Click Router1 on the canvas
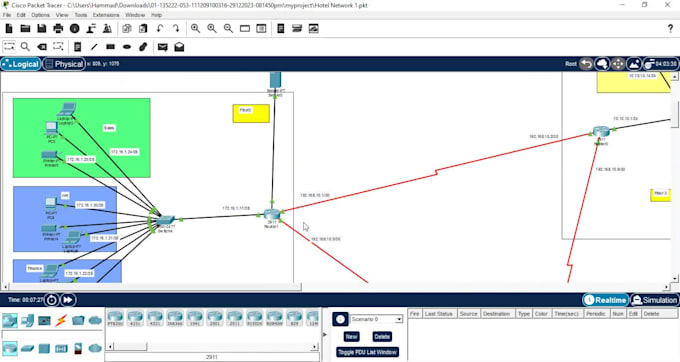Image resolution: width=680 pixels, height=362 pixels. click(x=272, y=214)
